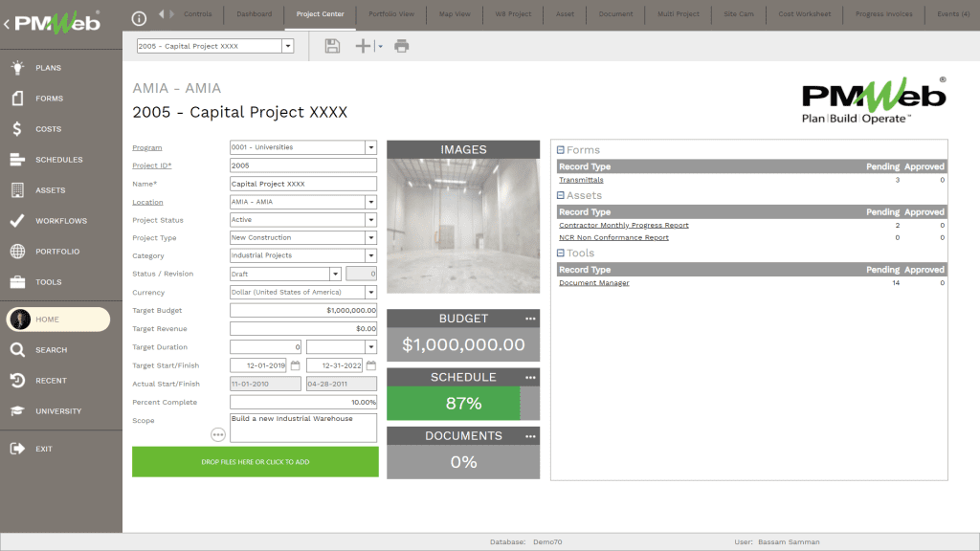
Task: Collapse the Assets section
Action: coord(561,195)
